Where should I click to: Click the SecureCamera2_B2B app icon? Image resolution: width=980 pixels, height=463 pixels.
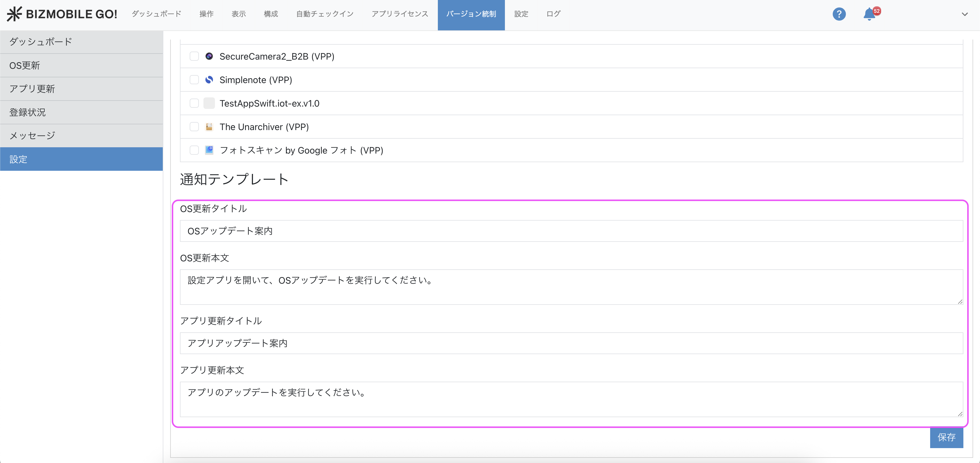click(x=209, y=56)
